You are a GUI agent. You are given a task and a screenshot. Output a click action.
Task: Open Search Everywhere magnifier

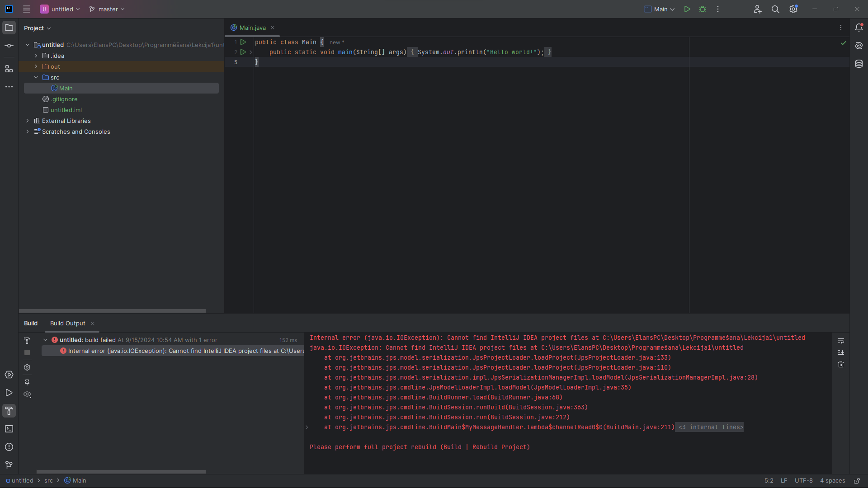[775, 9]
